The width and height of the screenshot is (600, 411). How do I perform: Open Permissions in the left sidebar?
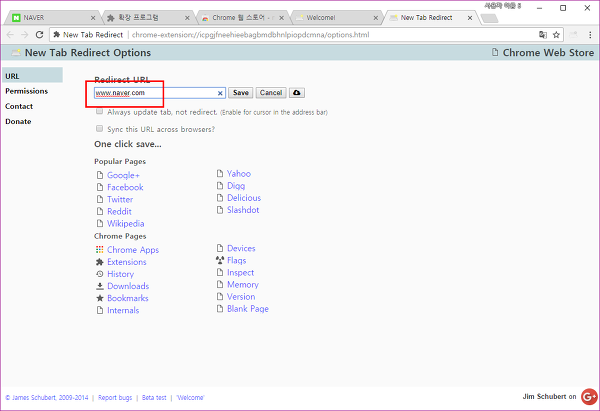[26, 91]
